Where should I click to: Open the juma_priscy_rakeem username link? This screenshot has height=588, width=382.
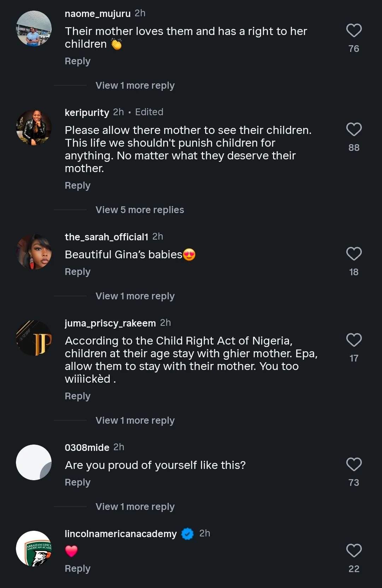[x=110, y=323]
